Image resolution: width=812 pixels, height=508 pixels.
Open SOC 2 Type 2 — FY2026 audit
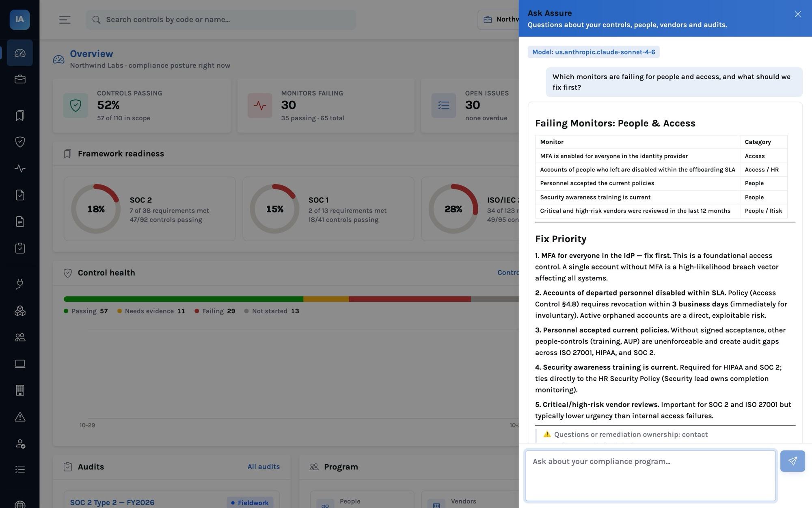coord(112,502)
